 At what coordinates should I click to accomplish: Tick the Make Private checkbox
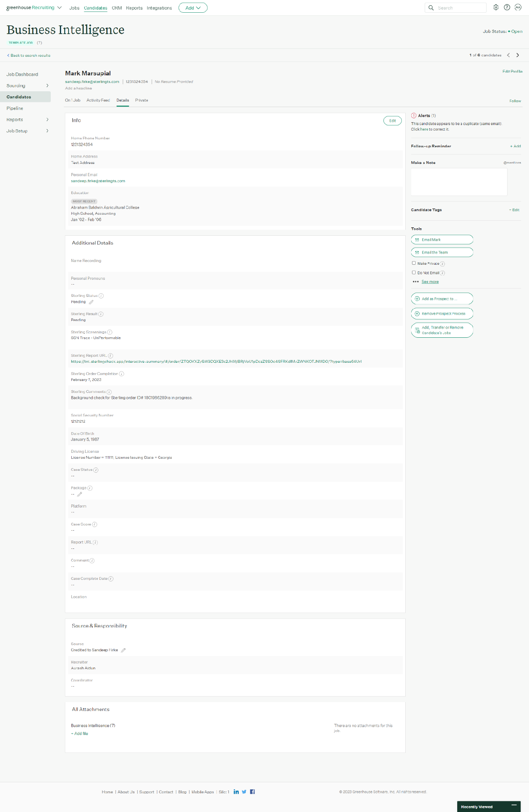[414, 263]
